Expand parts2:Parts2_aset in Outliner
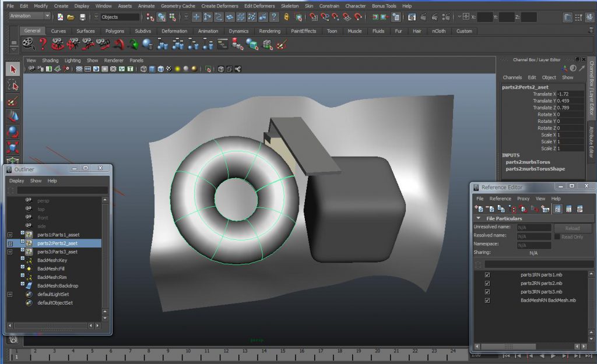 click(10, 243)
